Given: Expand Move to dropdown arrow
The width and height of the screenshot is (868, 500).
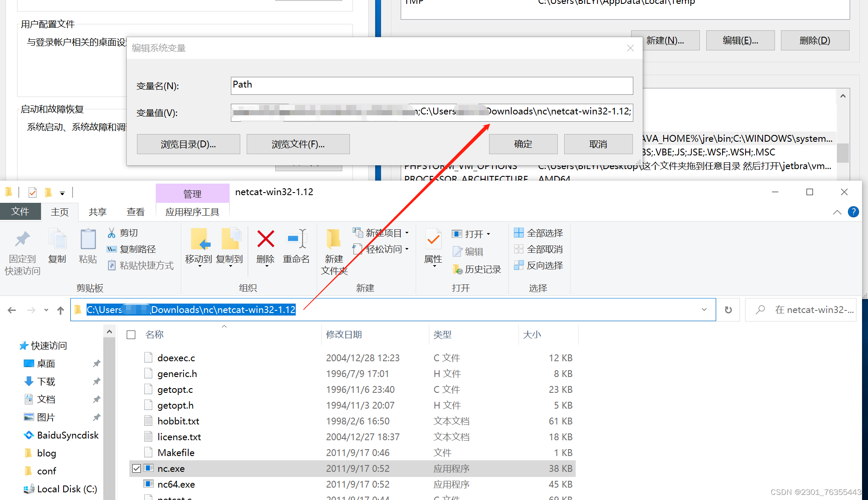Looking at the screenshot, I should [200, 266].
